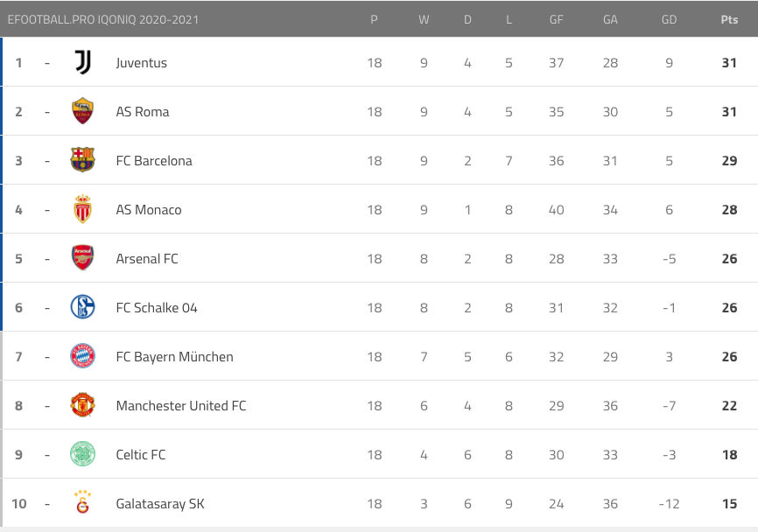Select the Galatasaray SK name link
This screenshot has height=532, width=758.
[x=160, y=504]
